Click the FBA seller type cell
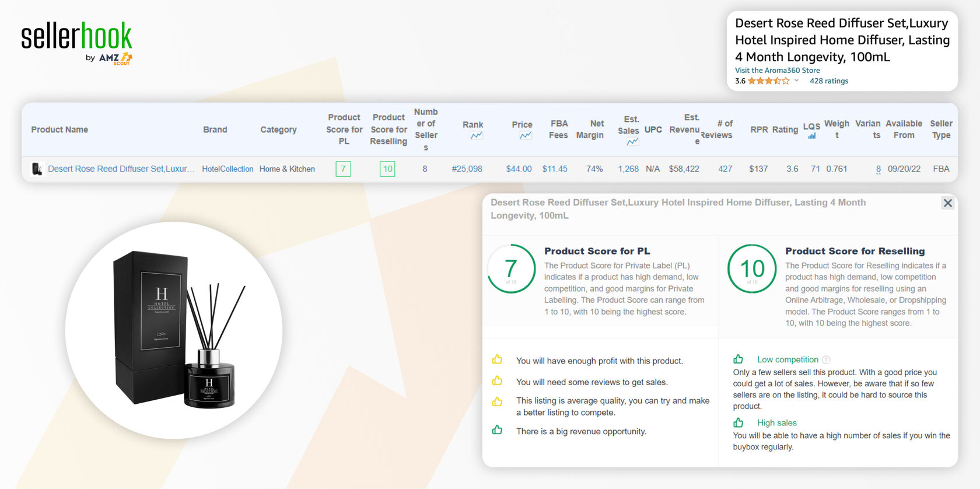This screenshot has width=980, height=489. click(941, 169)
